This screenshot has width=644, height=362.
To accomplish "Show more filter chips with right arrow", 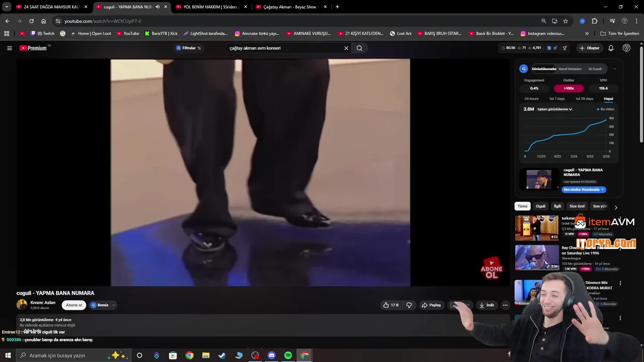I will [x=616, y=207].
